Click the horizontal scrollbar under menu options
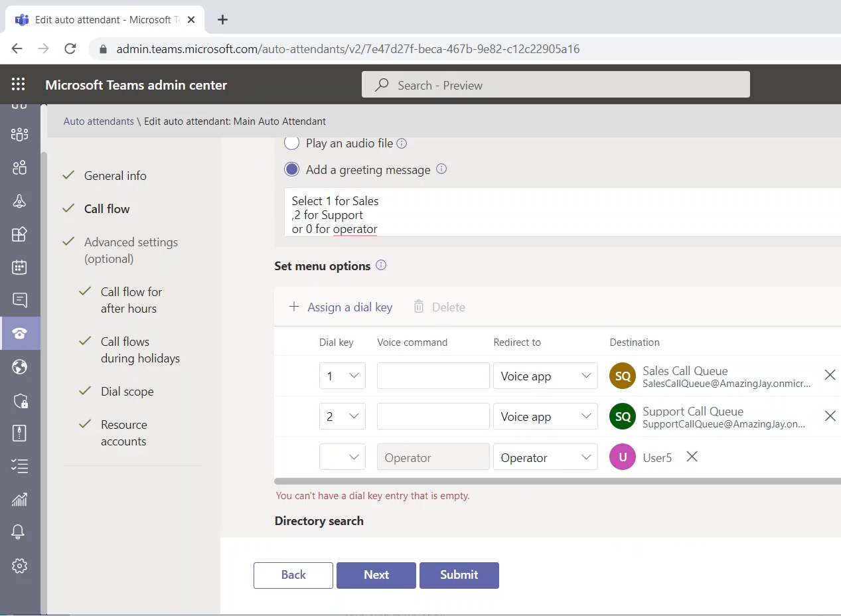 (557, 481)
